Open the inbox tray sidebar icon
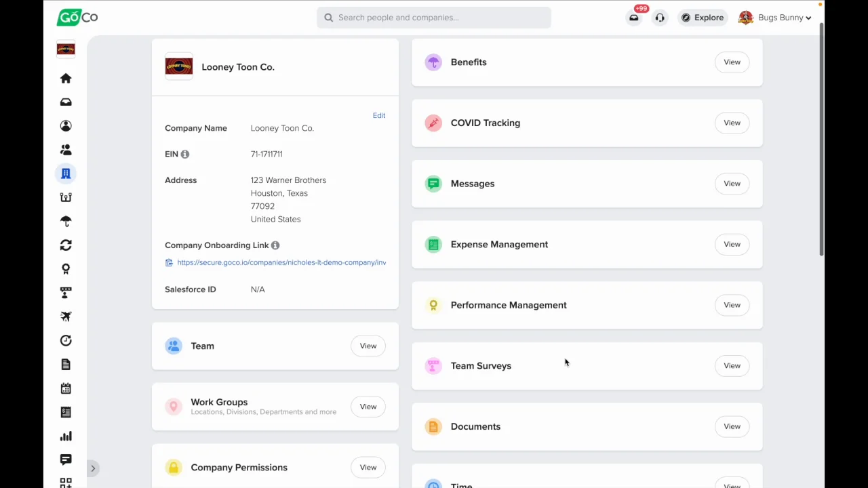The width and height of the screenshot is (868, 488). (66, 102)
